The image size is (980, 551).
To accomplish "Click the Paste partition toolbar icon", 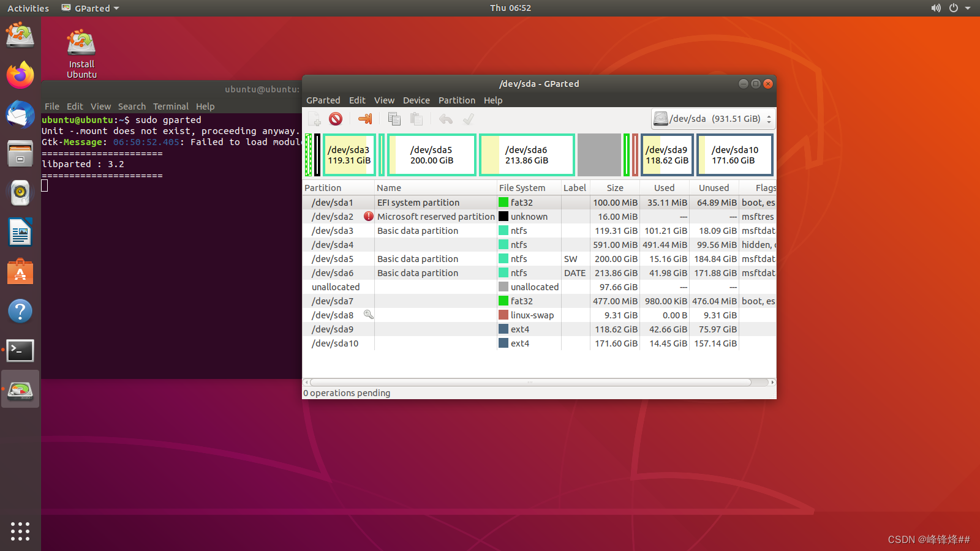I will 417,119.
